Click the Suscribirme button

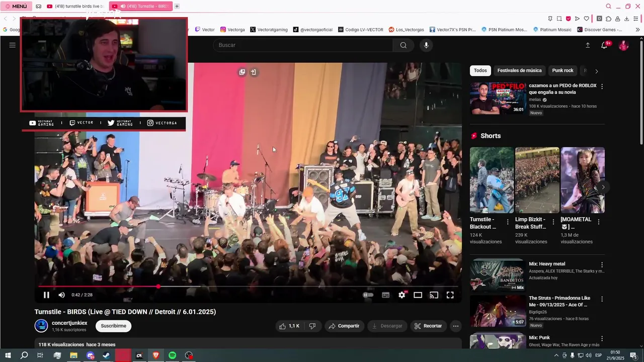(x=113, y=326)
